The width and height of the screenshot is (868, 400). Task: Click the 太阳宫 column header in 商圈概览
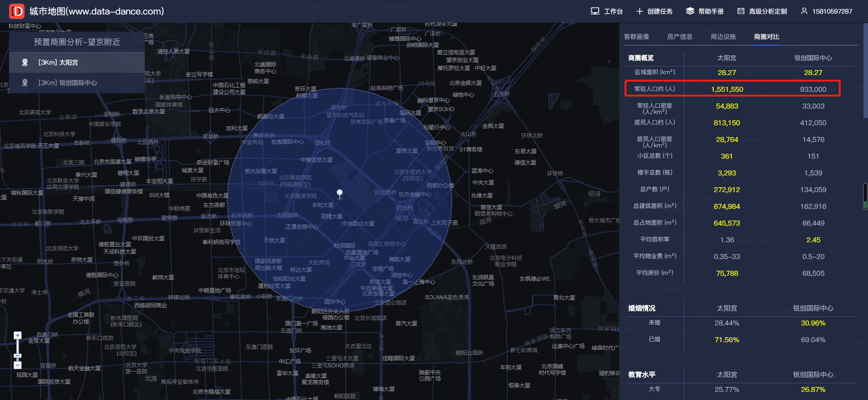click(727, 58)
